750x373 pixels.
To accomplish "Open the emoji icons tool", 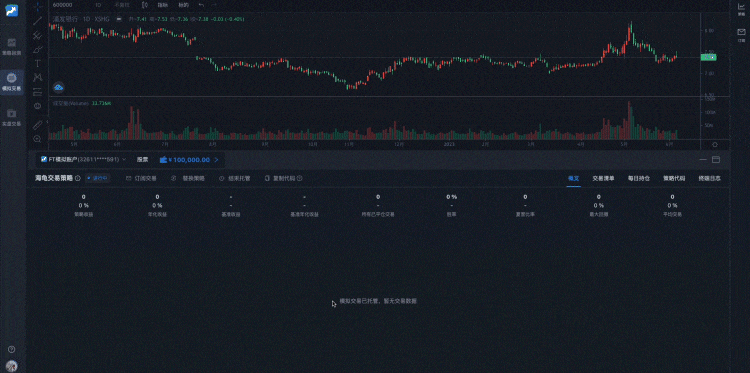I will pos(38,106).
